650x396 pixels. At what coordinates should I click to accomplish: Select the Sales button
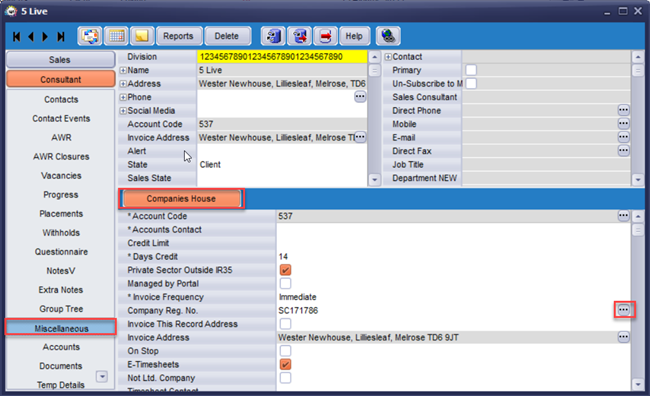(x=60, y=60)
